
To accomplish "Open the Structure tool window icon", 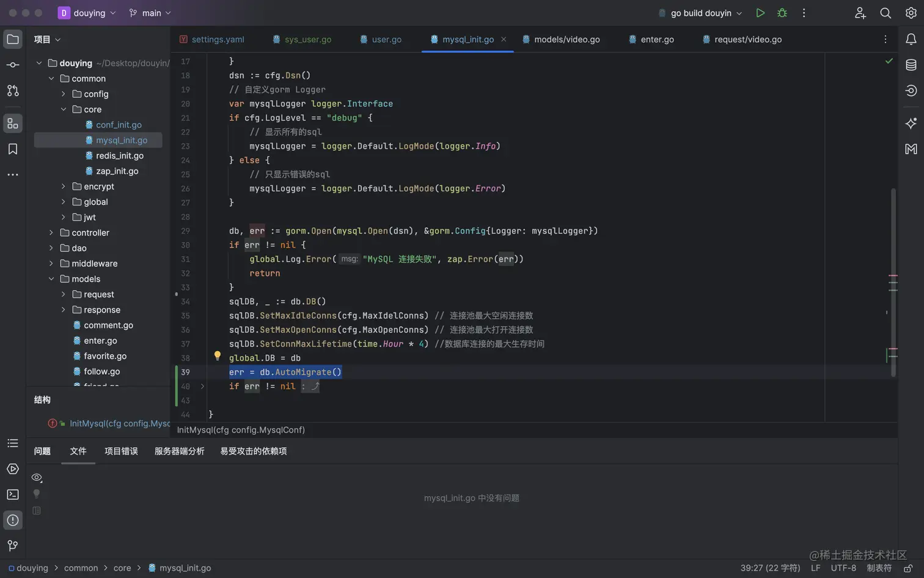I will pyautogui.click(x=13, y=124).
